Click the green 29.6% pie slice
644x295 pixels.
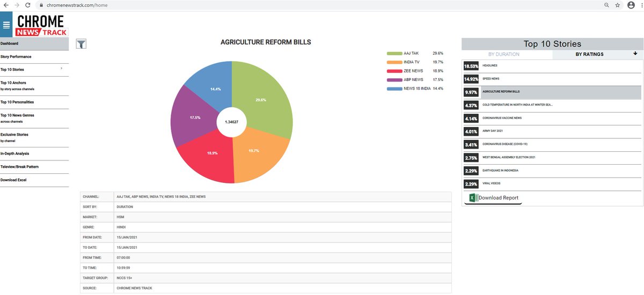tap(262, 99)
